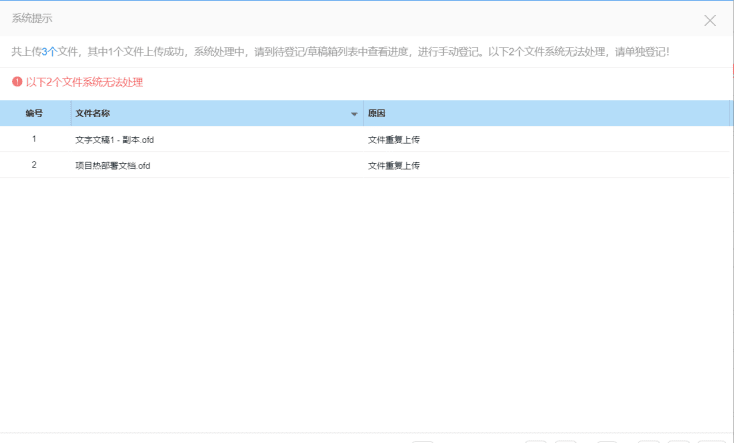Click row number 2 cell
735x443 pixels.
point(34,165)
